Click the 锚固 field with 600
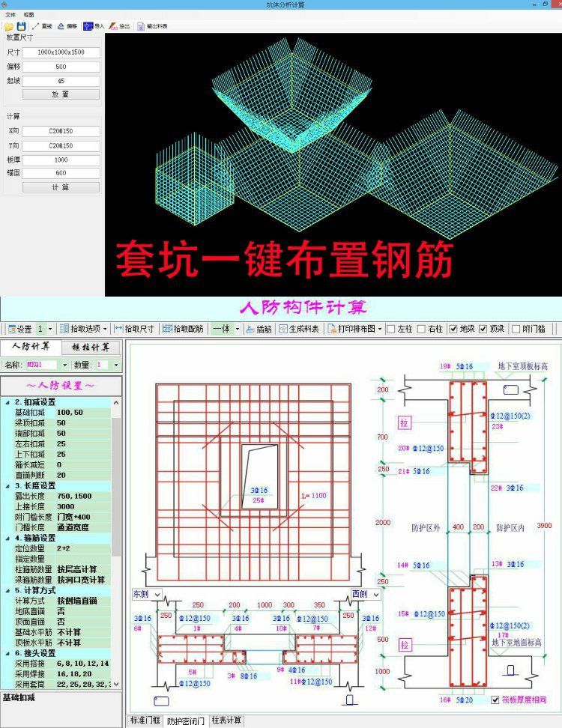 coord(61,173)
